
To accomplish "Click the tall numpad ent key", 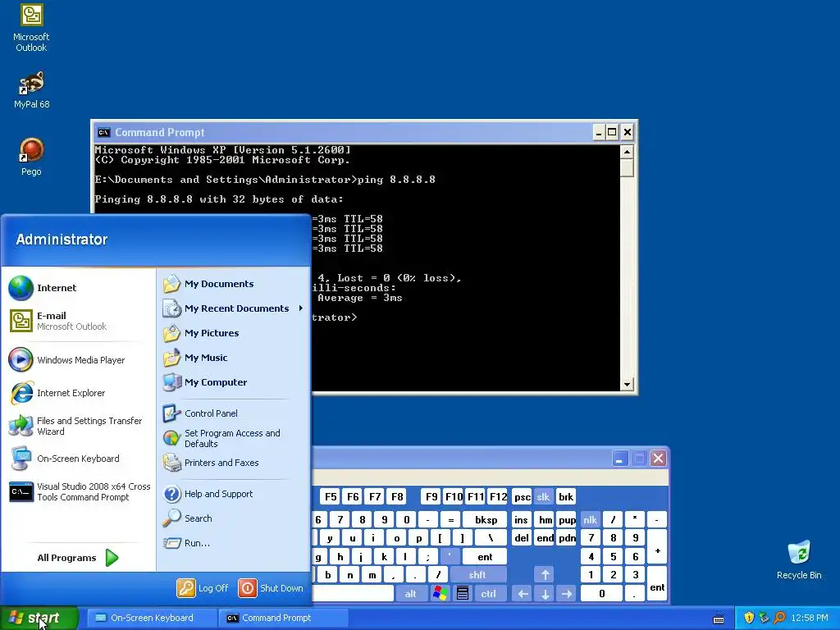I will tap(657, 584).
